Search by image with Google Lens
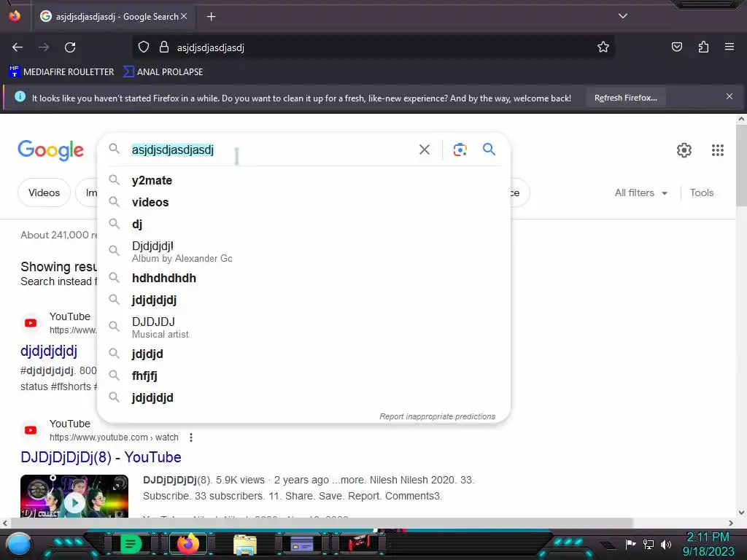Screen dimensions: 747x560 460,149
